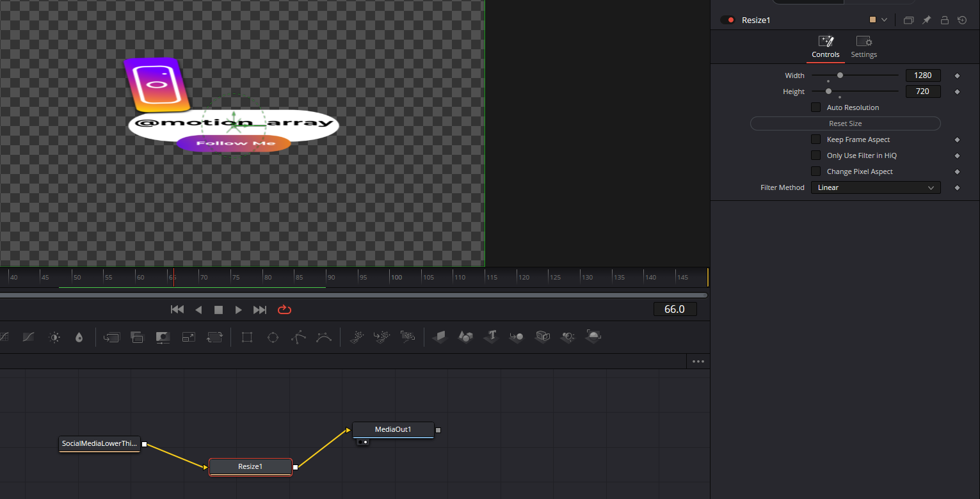Add a Color Curves node from toolbar
Image resolution: width=980 pixels, height=499 pixels.
28,337
